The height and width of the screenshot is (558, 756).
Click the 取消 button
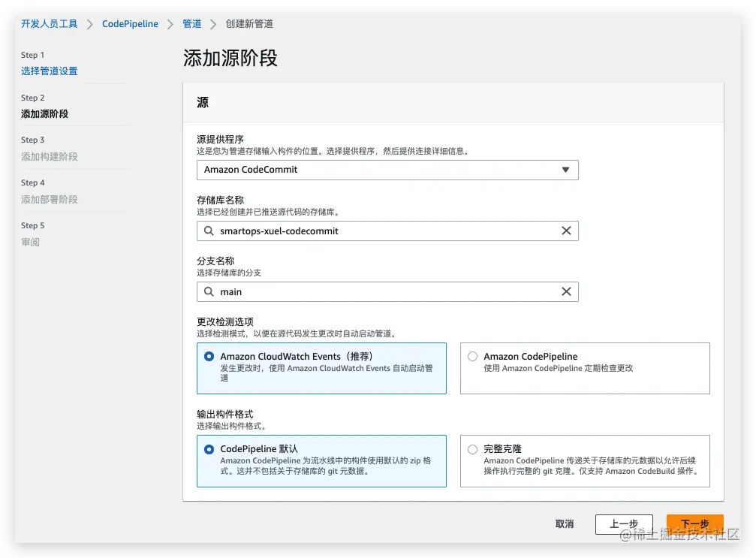click(565, 523)
